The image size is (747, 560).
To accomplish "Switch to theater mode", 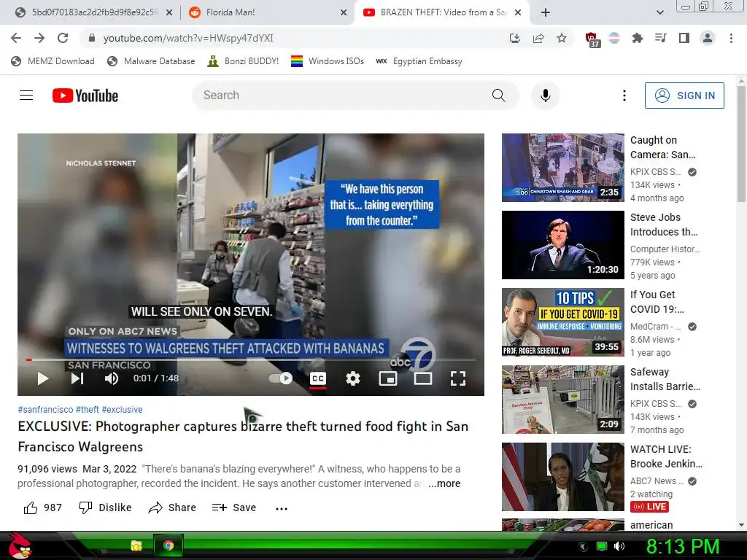I will coord(423,378).
